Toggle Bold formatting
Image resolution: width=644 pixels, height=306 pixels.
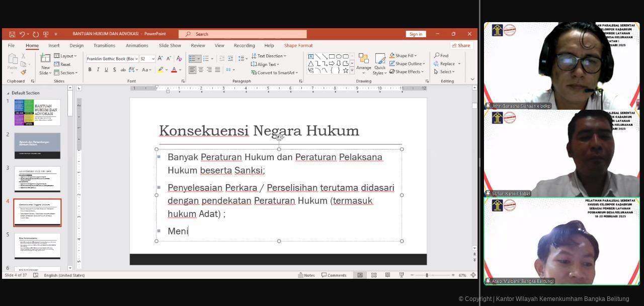90,70
